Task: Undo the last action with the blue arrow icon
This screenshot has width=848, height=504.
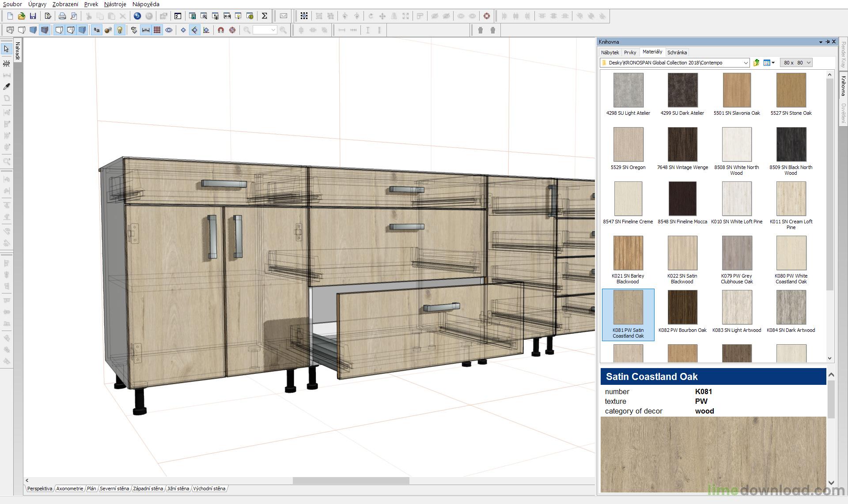Action: [137, 16]
